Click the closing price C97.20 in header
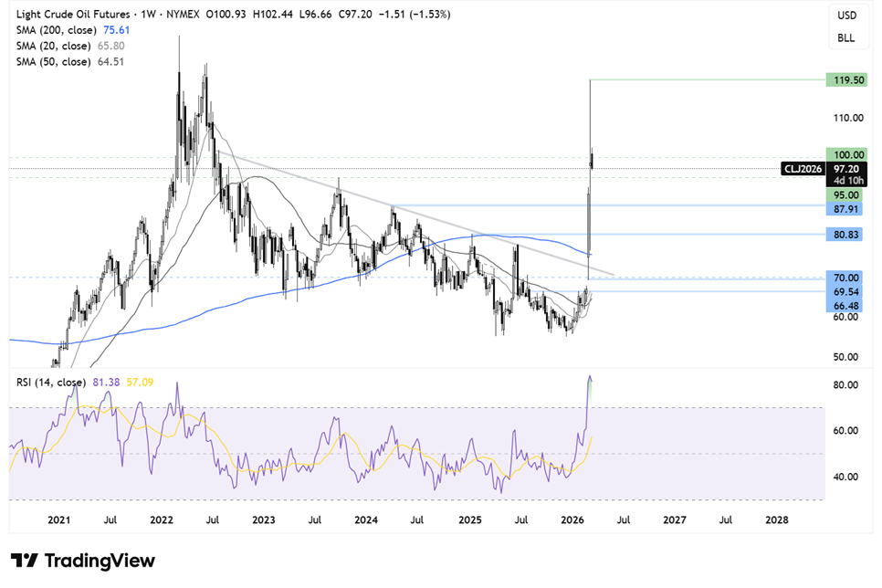Image resolution: width=882 pixels, height=588 pixels. click(355, 14)
